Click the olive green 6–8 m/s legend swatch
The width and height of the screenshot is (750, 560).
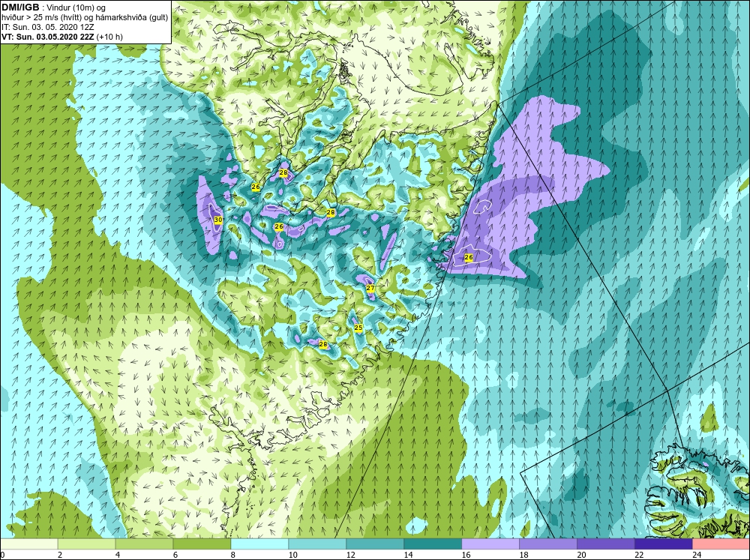click(x=202, y=544)
